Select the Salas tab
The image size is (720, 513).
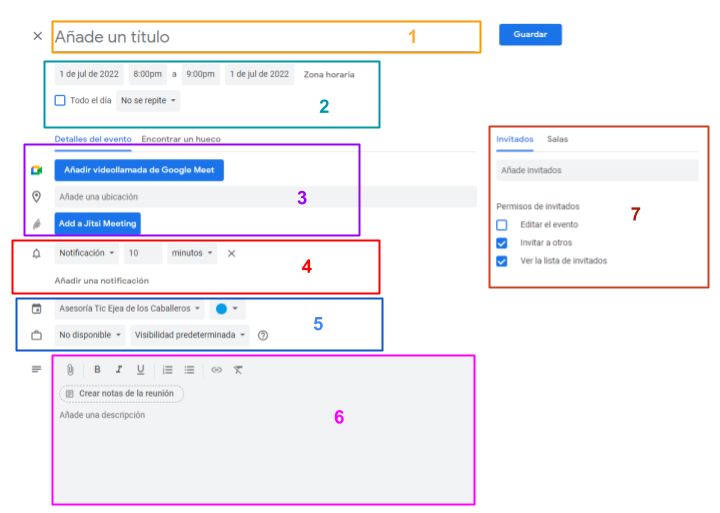click(x=557, y=139)
